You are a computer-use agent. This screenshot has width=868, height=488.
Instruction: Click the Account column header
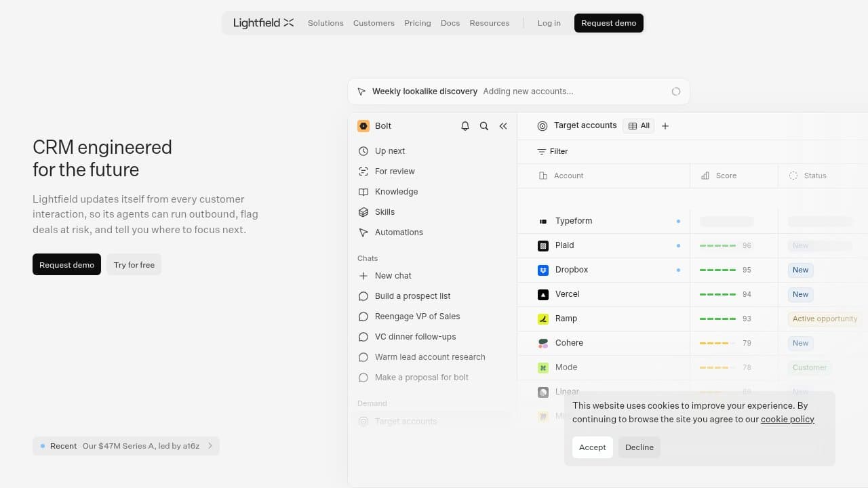[604, 176]
